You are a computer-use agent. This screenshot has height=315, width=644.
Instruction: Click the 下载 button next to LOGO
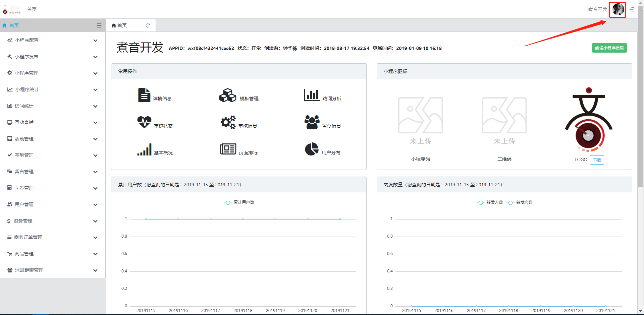597,160
